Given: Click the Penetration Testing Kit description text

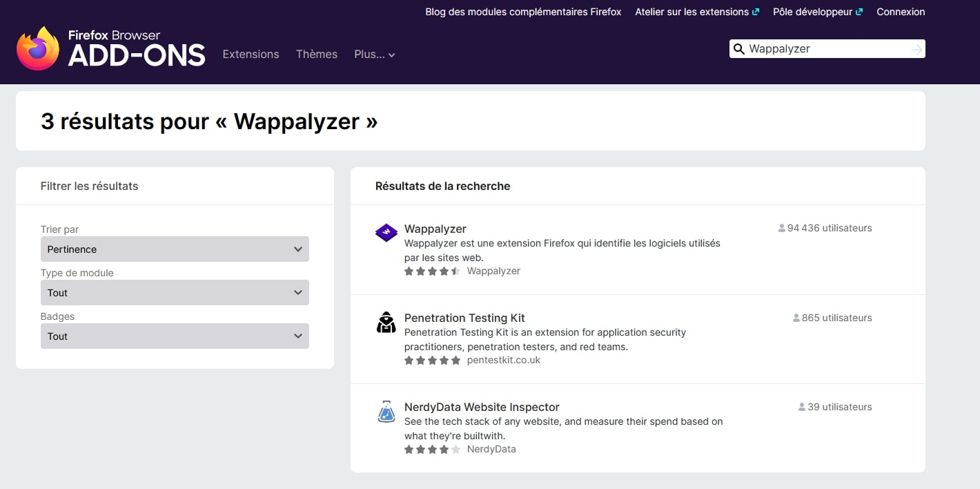Looking at the screenshot, I should [x=545, y=340].
